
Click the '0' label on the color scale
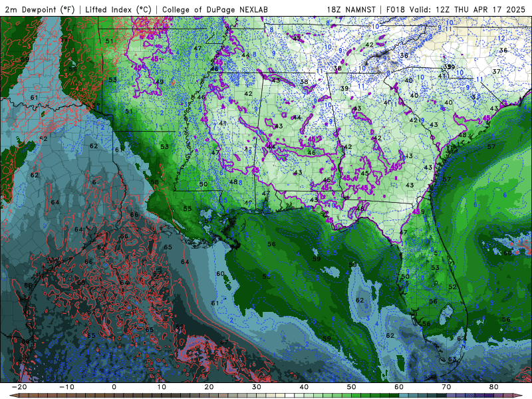coord(114,387)
